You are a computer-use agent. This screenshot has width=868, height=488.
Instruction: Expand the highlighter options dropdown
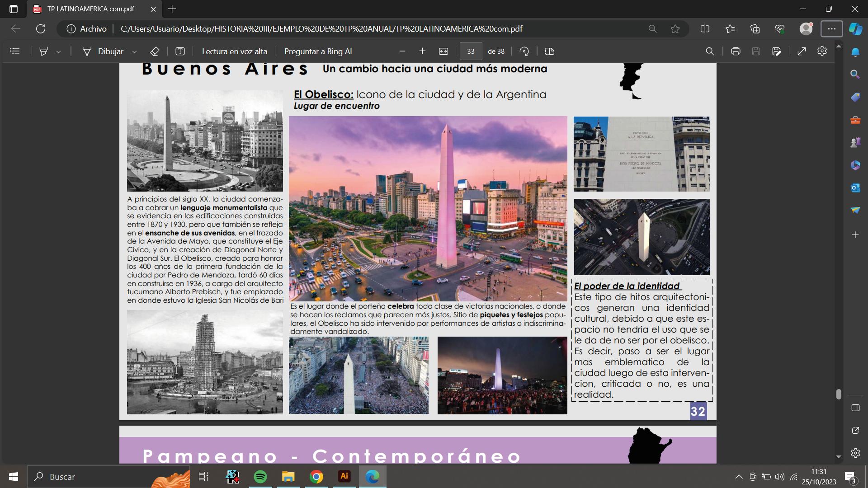(x=59, y=52)
